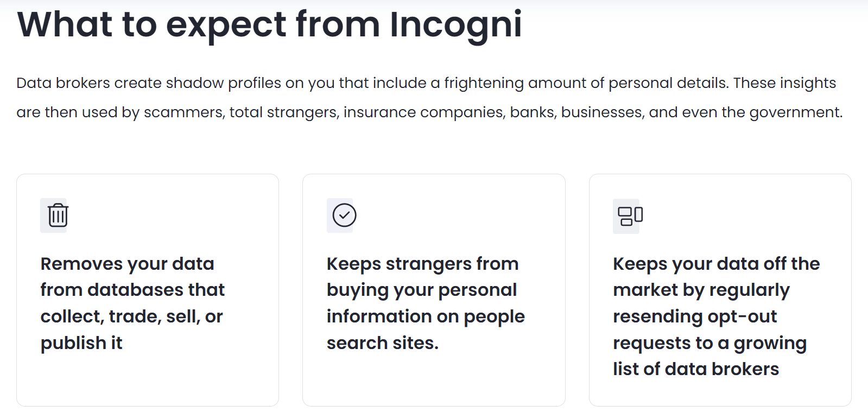This screenshot has height=412, width=868.
Task: Click 'collect, trade, sell, or' text line
Action: [x=132, y=316]
